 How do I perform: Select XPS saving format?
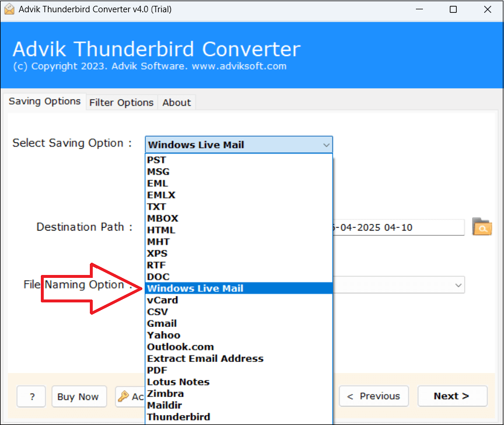239,253
